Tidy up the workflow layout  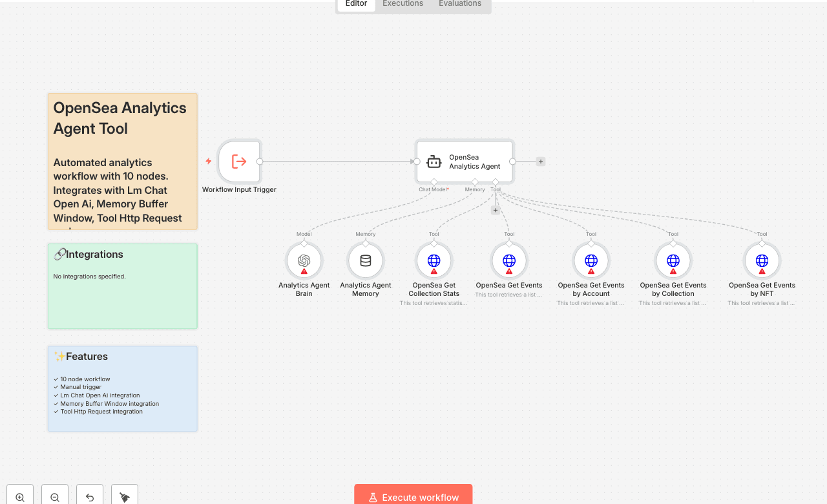coord(124,494)
